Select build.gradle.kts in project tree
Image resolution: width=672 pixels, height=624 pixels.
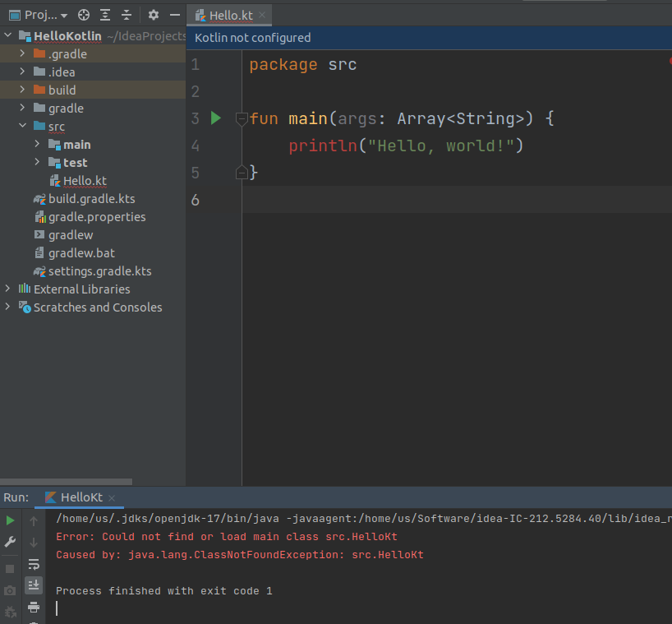tap(92, 199)
